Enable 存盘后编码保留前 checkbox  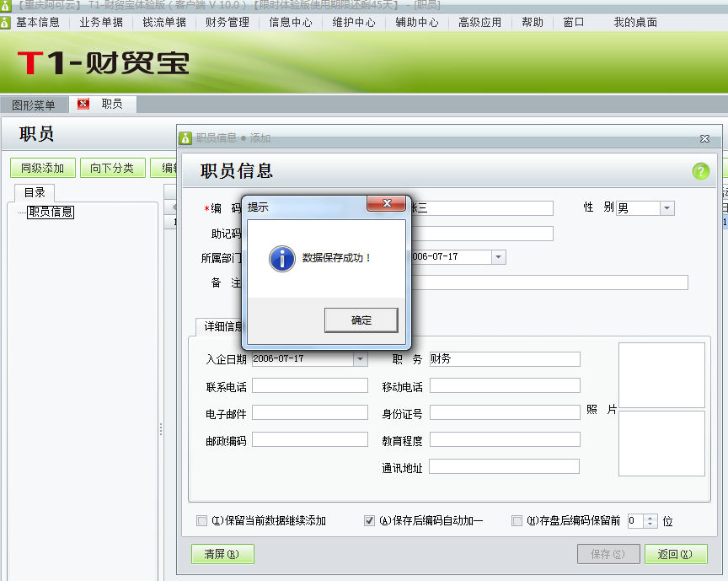click(517, 520)
